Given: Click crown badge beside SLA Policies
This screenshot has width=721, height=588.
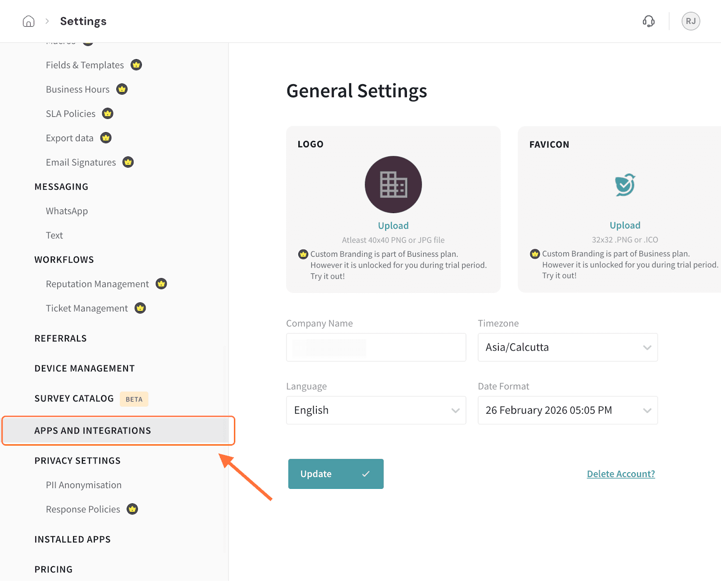Looking at the screenshot, I should (107, 114).
